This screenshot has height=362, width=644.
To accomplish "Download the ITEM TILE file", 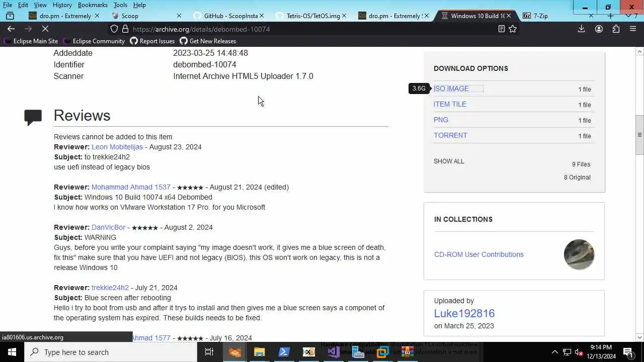I will (x=450, y=104).
